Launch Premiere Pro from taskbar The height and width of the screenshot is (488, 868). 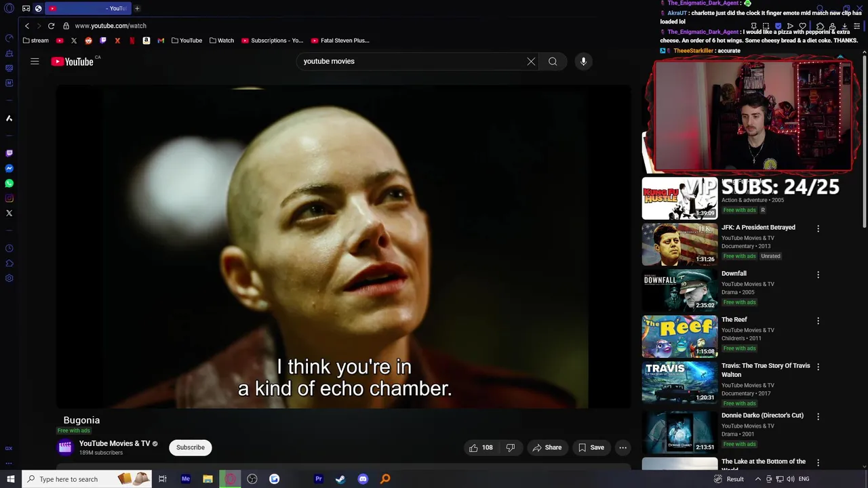pyautogui.click(x=318, y=479)
